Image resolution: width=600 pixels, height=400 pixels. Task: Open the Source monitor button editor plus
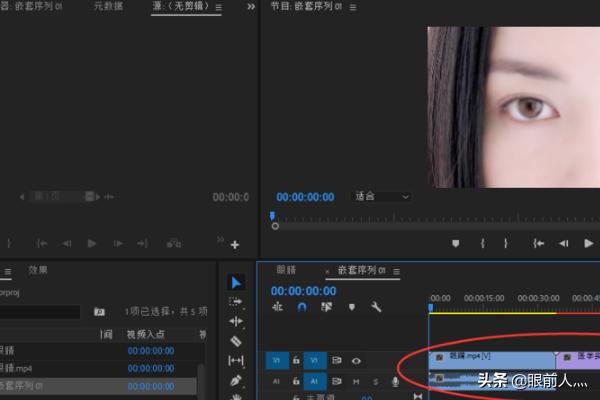(x=235, y=245)
